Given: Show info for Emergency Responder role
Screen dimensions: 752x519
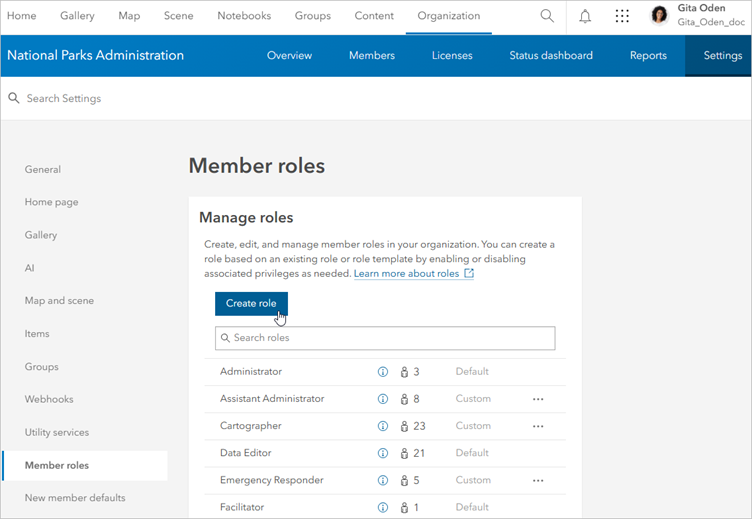Looking at the screenshot, I should (383, 480).
